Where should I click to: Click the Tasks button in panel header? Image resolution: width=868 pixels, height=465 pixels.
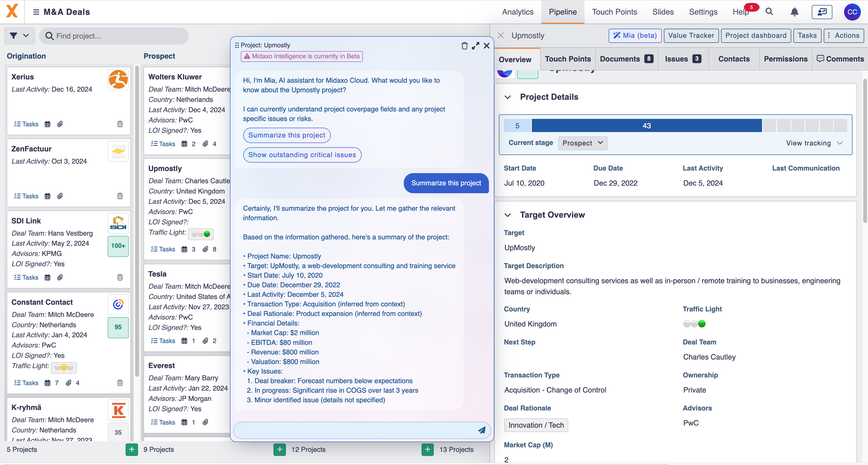pyautogui.click(x=807, y=35)
